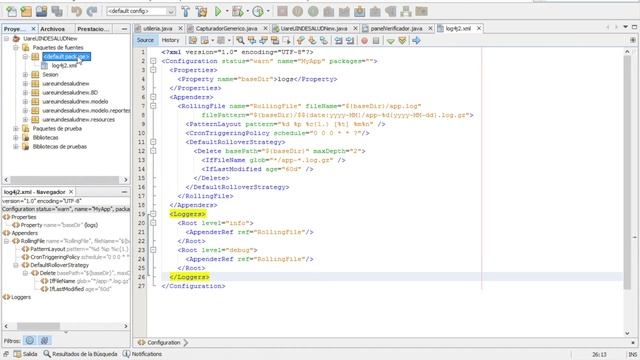The height and width of the screenshot is (360, 640).
Task: Switch to the utileria.java tab
Action: pyautogui.click(x=158, y=29)
